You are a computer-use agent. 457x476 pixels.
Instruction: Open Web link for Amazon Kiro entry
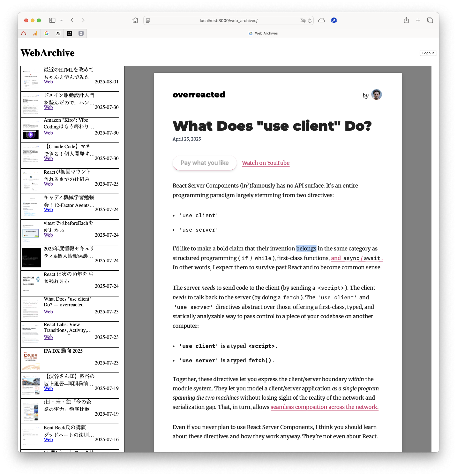click(x=48, y=133)
